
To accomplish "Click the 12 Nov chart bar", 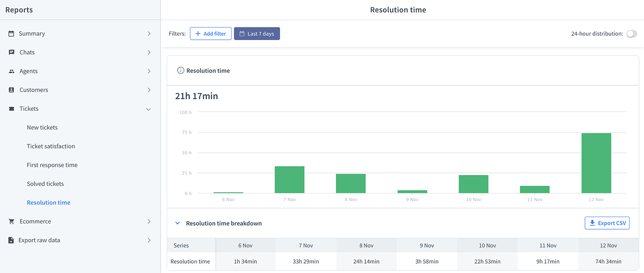I will coord(596,163).
